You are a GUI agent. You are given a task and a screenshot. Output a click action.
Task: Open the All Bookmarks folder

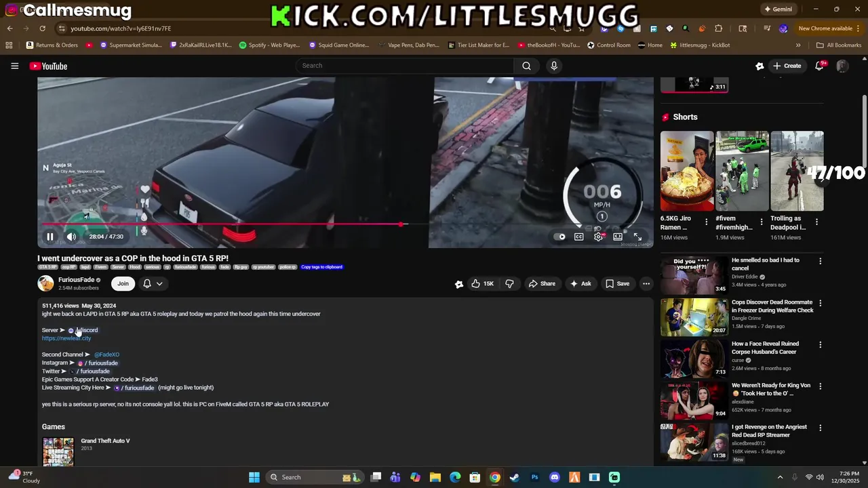point(839,45)
